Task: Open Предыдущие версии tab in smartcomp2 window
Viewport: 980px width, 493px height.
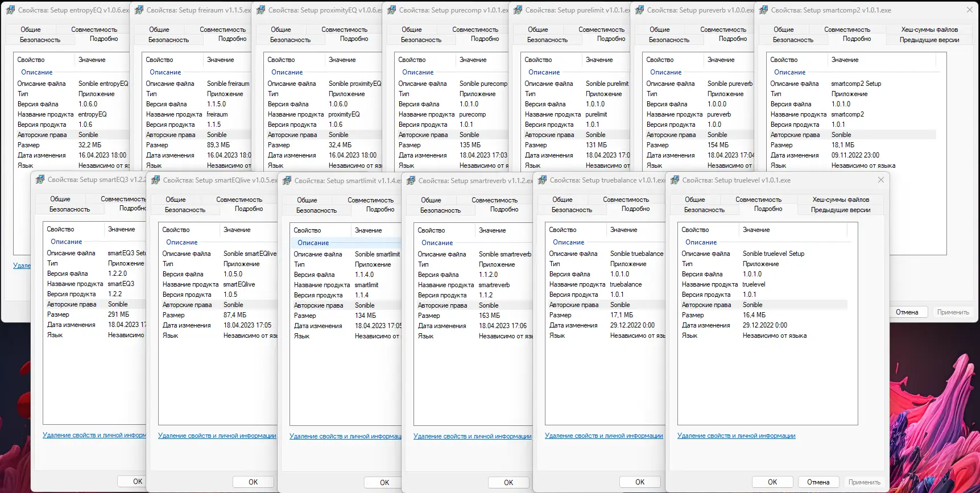Action: (929, 40)
